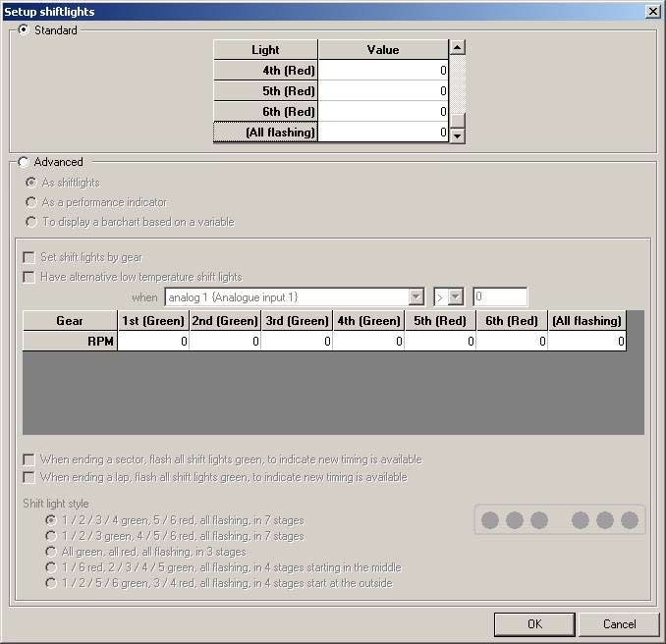Enable flash green when ending a lap
Image resolution: width=666 pixels, height=644 pixels.
click(x=29, y=477)
